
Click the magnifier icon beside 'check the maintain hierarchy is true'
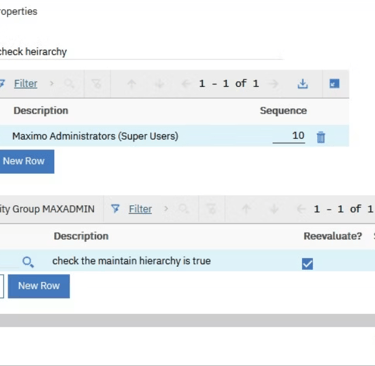click(28, 262)
